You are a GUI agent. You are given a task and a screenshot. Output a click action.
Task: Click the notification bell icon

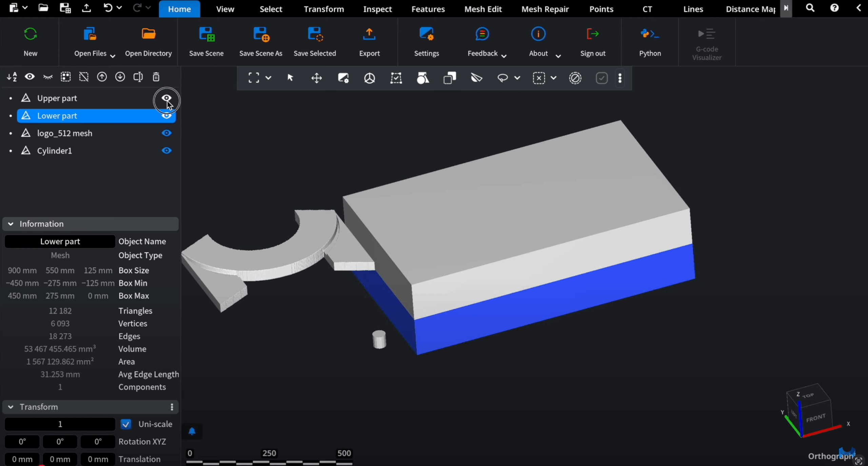192,431
